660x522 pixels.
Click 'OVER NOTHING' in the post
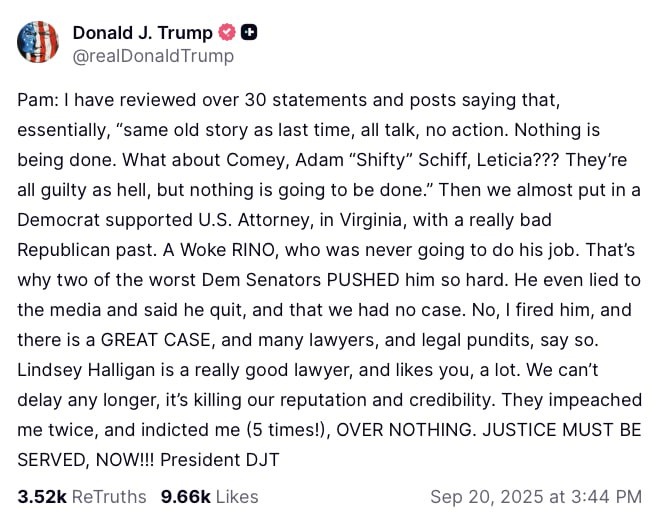click(x=406, y=430)
